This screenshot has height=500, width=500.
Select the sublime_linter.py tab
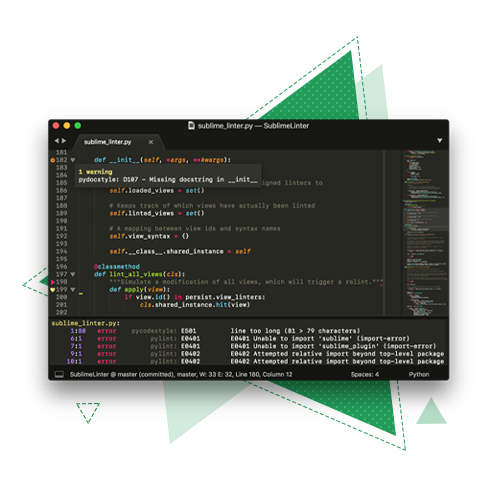[107, 142]
